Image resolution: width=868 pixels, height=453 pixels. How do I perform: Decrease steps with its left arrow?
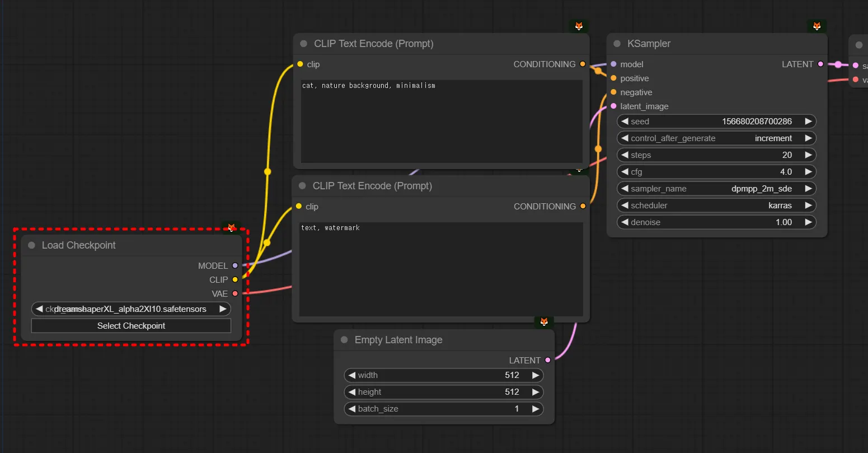point(625,155)
